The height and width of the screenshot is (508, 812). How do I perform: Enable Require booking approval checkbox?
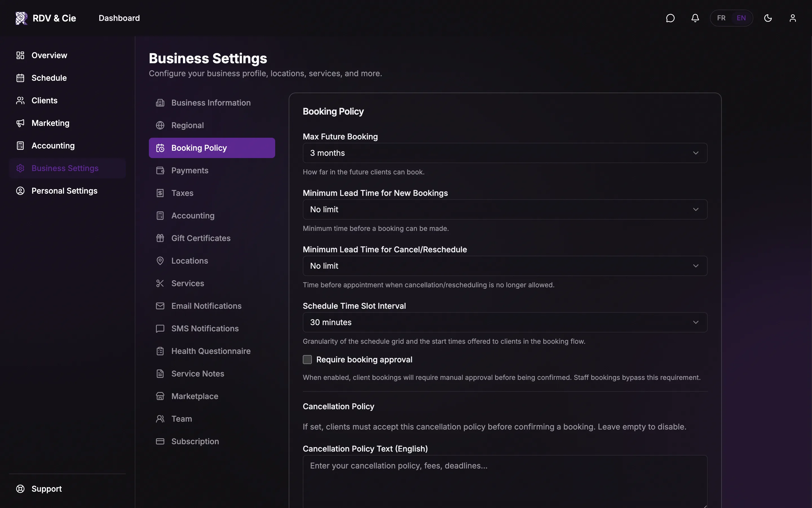(307, 360)
